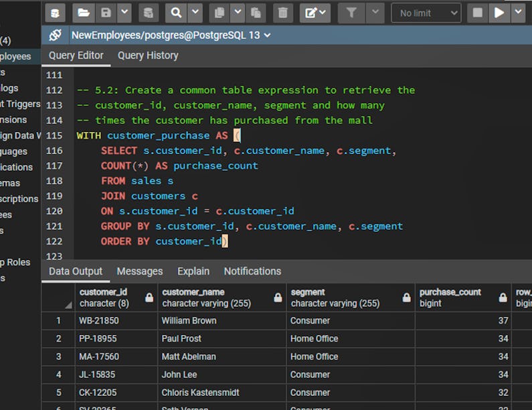Switch to the Explain tab
Viewport: 532px width, 410px height.
[x=193, y=271]
